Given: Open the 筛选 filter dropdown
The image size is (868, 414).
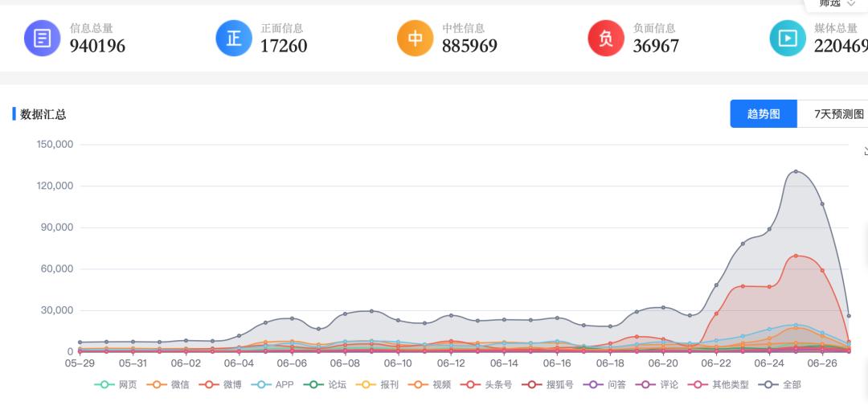Looking at the screenshot, I should coord(837,3).
